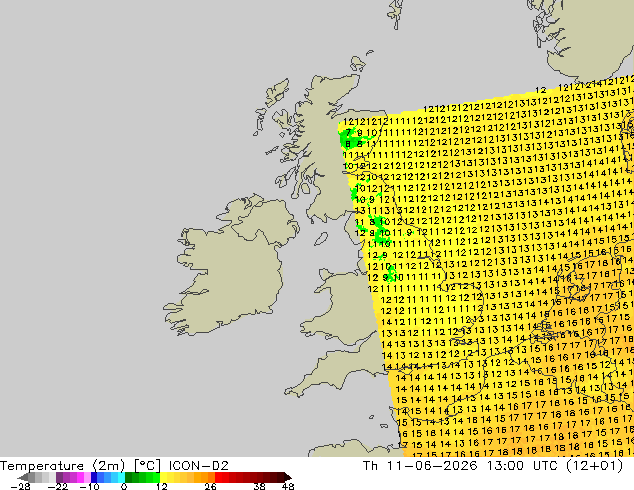Click the -22 legend scale label

click(x=58, y=486)
